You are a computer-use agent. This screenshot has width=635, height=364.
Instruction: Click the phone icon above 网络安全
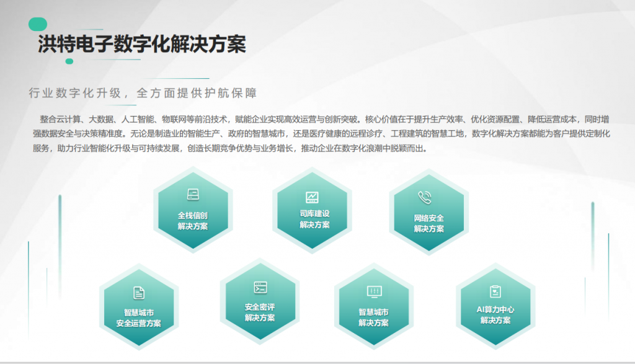(425, 198)
